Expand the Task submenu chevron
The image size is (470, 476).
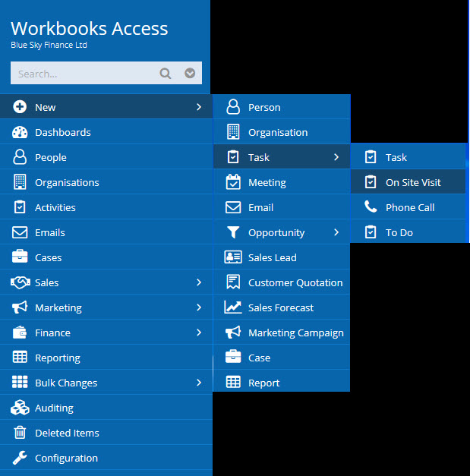coord(336,157)
